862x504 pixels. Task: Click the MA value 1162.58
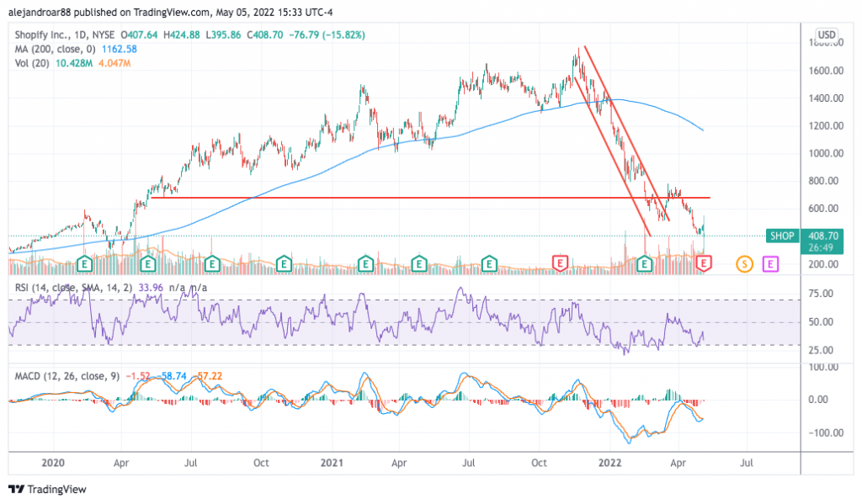coord(120,49)
